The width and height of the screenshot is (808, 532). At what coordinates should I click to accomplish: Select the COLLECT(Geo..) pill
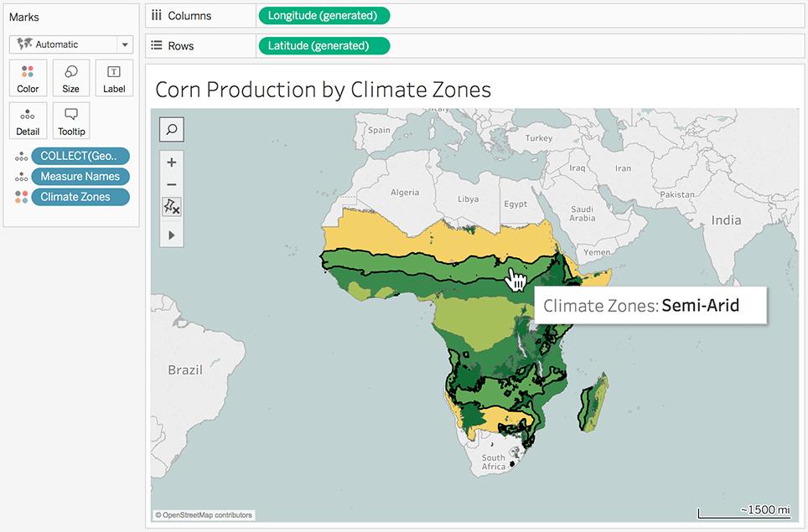80,156
